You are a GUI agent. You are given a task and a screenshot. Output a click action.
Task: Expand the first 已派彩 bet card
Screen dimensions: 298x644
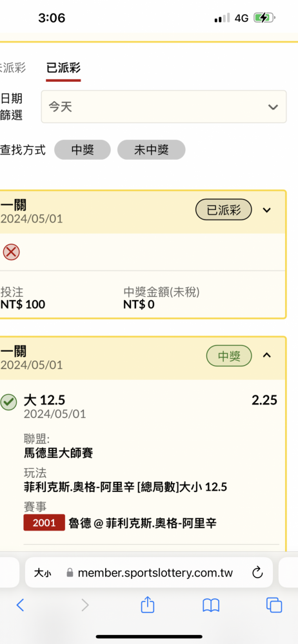(x=267, y=211)
